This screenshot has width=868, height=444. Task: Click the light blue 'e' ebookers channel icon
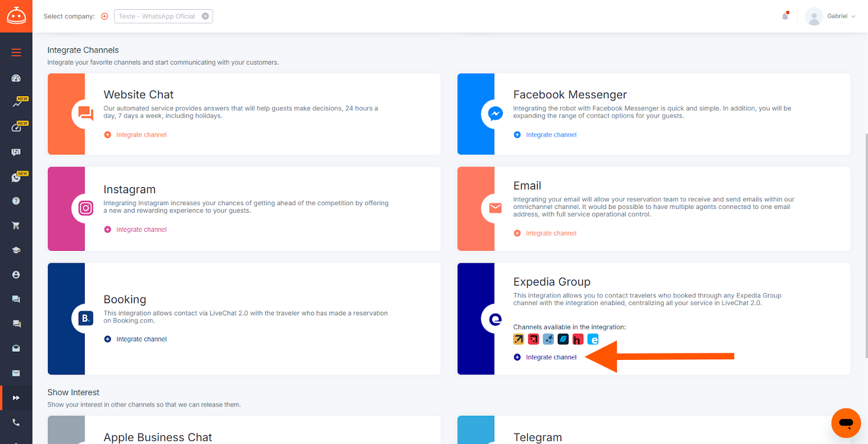click(x=593, y=339)
